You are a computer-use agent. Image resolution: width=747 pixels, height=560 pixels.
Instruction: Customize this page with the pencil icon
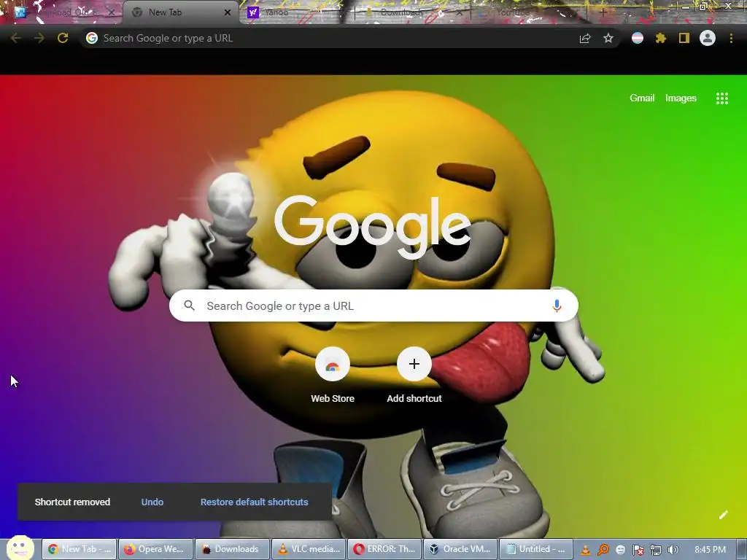[724, 515]
